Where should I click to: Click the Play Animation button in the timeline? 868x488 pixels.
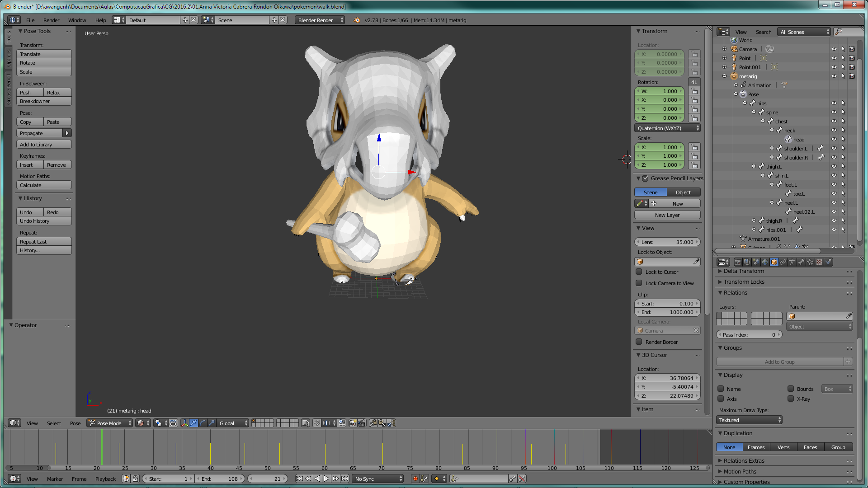pyautogui.click(x=326, y=479)
